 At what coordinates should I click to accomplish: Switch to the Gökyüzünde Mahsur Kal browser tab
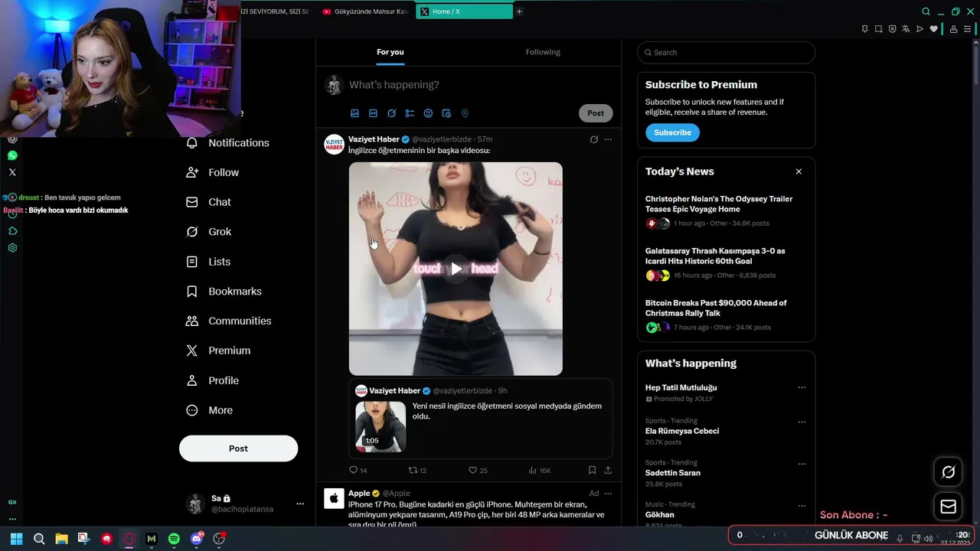[365, 11]
